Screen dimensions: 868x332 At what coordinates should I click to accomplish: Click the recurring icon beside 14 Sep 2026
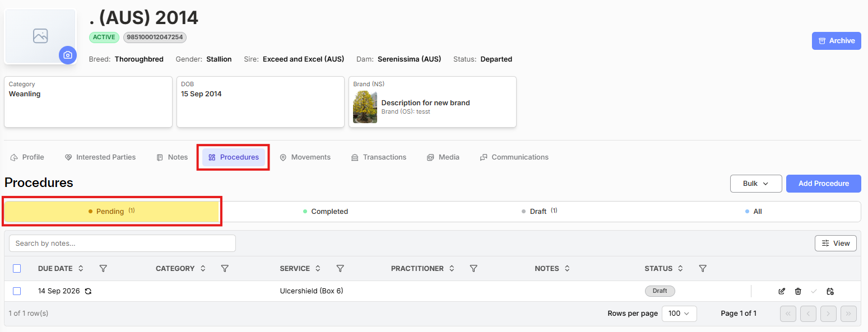tap(88, 291)
